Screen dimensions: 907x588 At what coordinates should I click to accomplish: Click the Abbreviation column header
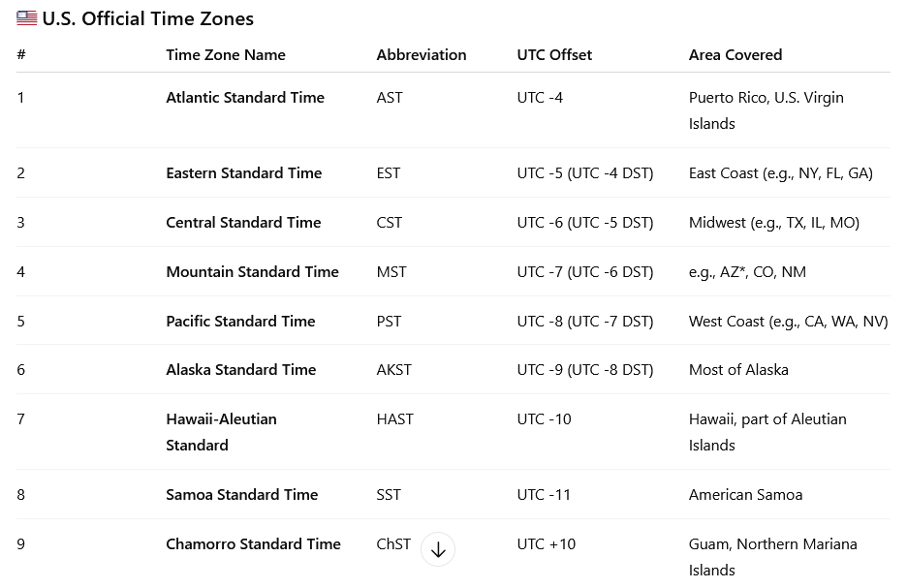tap(422, 55)
